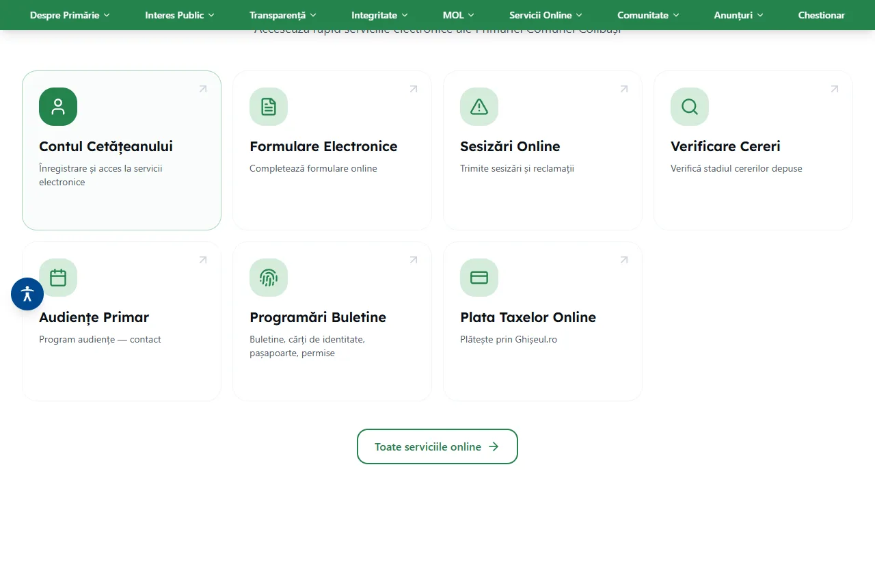The height and width of the screenshot is (588, 875).
Task: Open the Contul Cetățeanului user icon
Action: pos(58,107)
